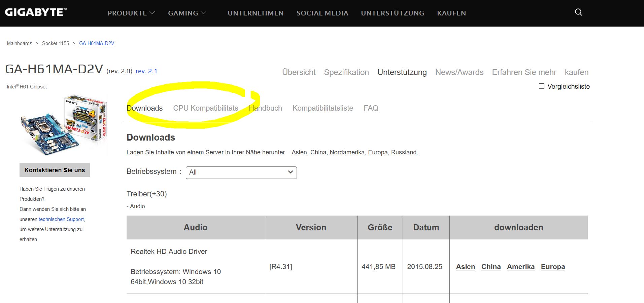This screenshot has width=644, height=303.
Task: Select the date cell 2015.08.25
Action: (425, 267)
